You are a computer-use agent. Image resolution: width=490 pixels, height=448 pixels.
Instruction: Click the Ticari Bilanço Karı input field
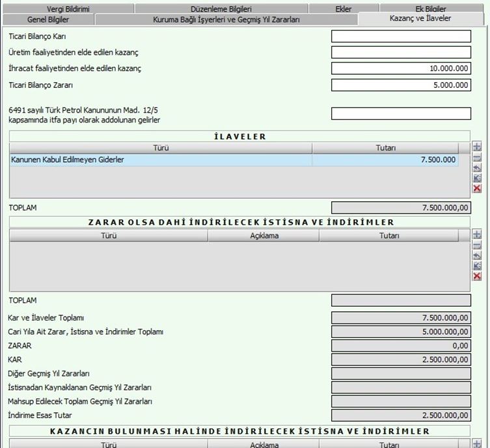pyautogui.click(x=401, y=36)
